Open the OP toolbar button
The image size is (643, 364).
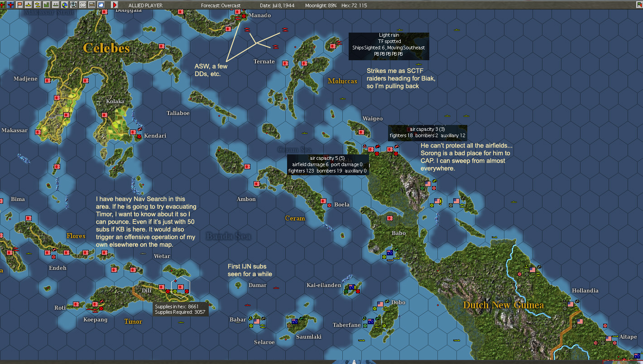click(x=83, y=5)
